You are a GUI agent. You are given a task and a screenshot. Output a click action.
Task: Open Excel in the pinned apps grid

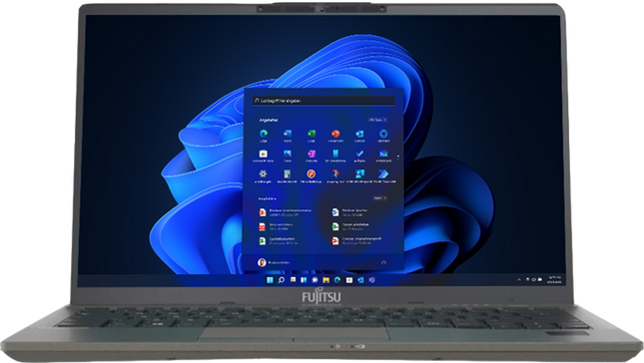tap(312, 136)
